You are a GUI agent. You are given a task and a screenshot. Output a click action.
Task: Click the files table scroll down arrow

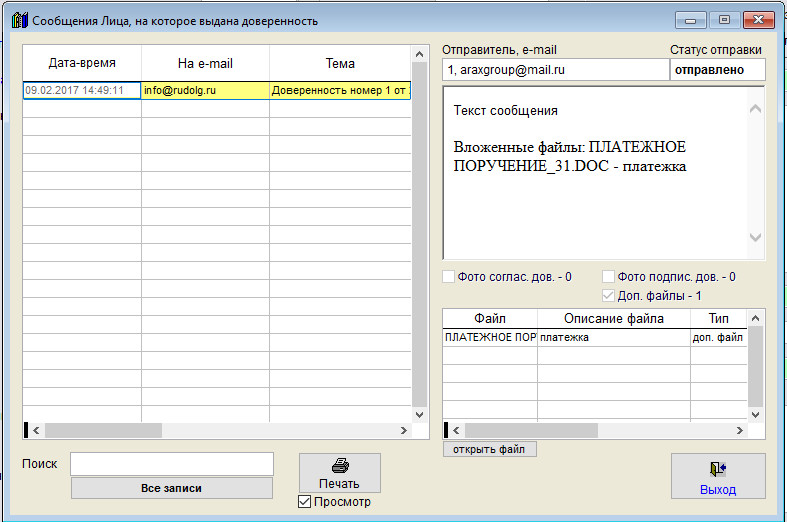(x=755, y=415)
